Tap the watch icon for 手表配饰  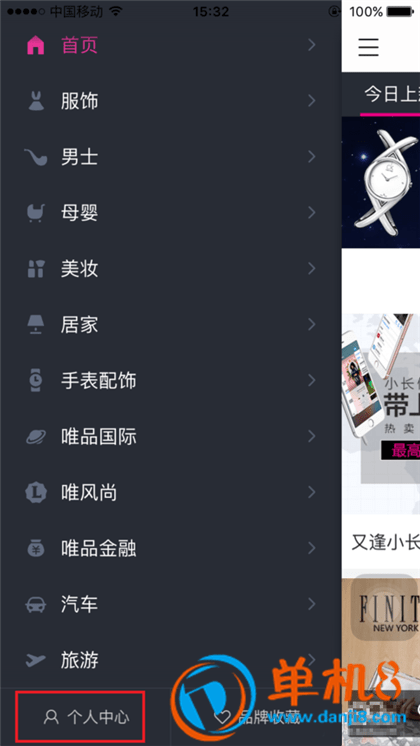[36, 381]
